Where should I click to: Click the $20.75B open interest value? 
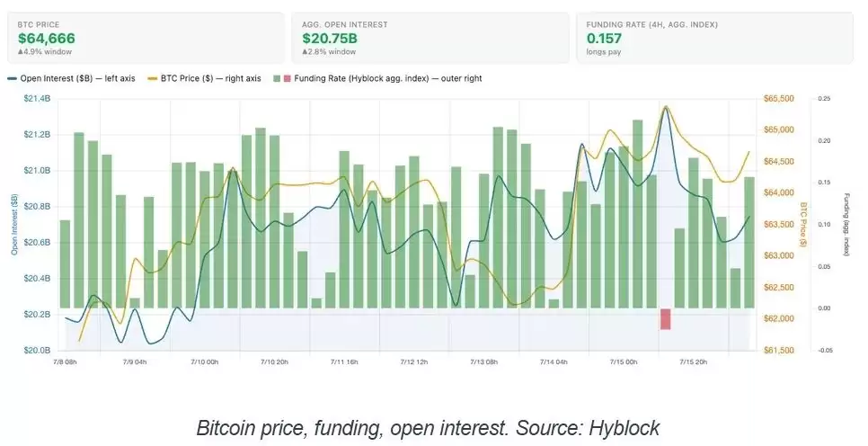tap(330, 39)
